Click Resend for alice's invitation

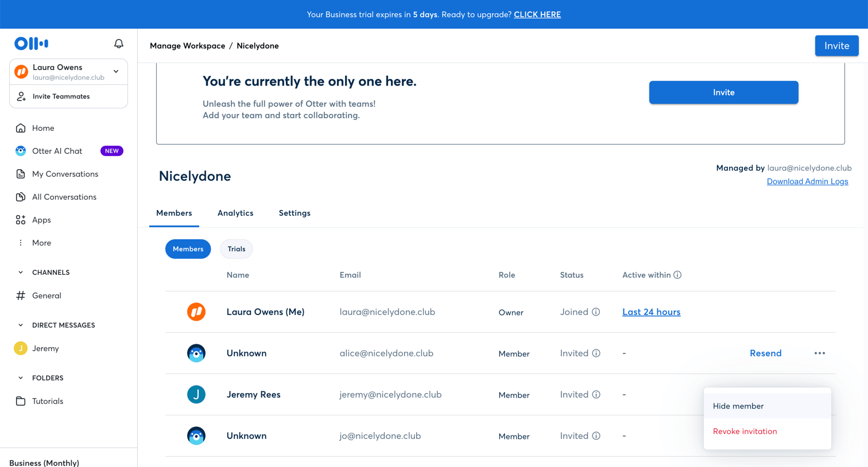(x=765, y=353)
